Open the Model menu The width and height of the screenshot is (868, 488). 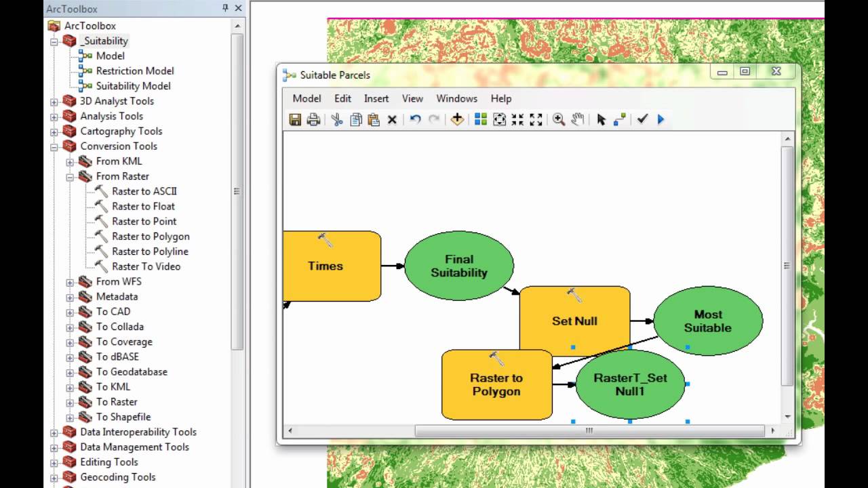coord(307,98)
